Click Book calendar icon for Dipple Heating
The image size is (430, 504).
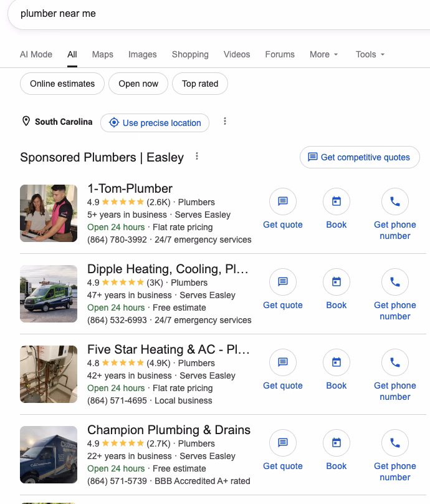point(337,282)
